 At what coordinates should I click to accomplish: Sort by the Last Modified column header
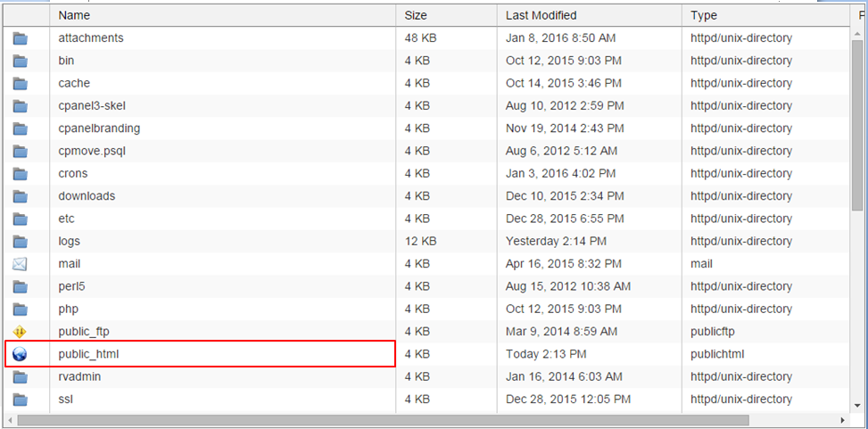541,15
